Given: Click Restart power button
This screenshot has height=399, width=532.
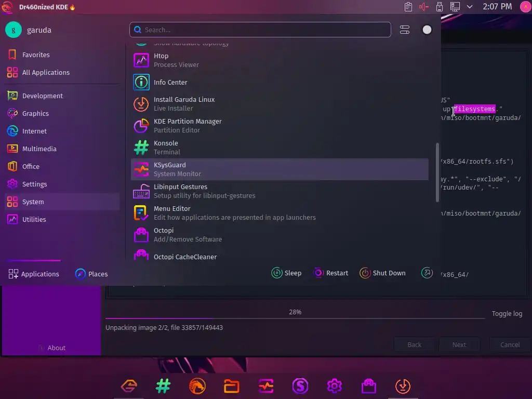Looking at the screenshot, I should tap(331, 273).
